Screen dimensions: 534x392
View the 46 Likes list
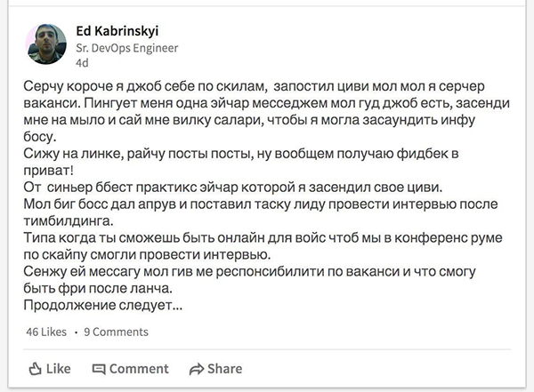pos(46,332)
